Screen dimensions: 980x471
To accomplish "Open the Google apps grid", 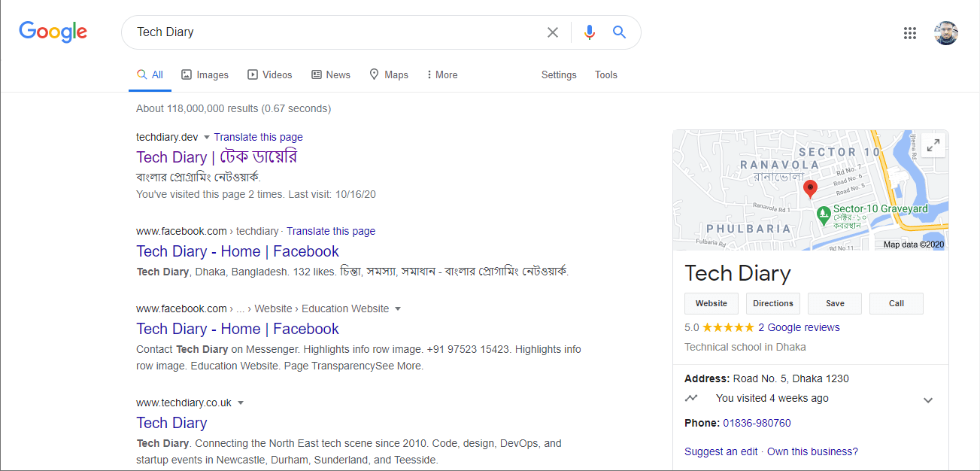I will [910, 32].
